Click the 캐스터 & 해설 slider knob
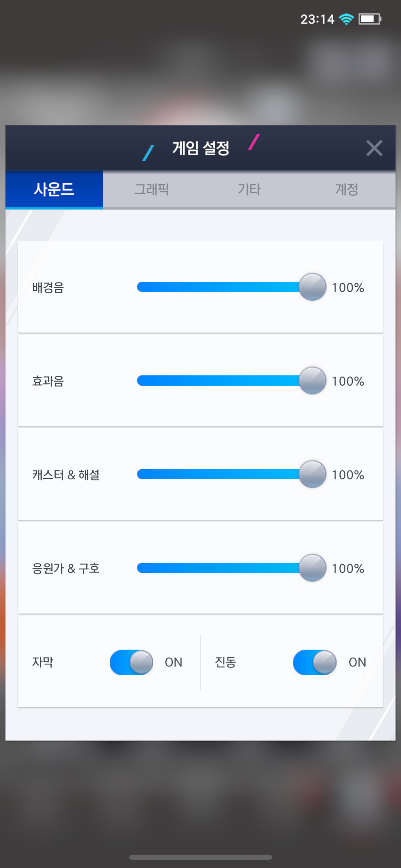The width and height of the screenshot is (401, 868). tap(312, 474)
